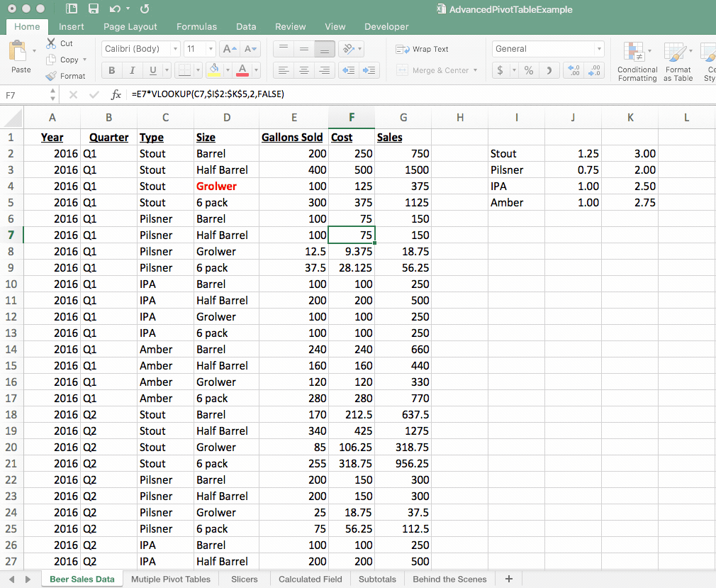The width and height of the screenshot is (716, 588).
Task: Open the Calculated Field sheet tab
Action: (310, 579)
